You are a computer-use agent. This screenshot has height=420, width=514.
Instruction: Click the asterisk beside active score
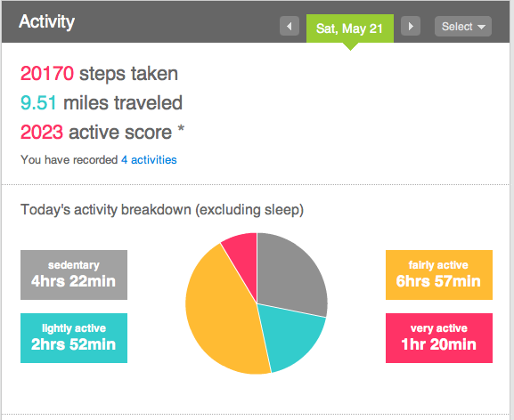[181, 130]
